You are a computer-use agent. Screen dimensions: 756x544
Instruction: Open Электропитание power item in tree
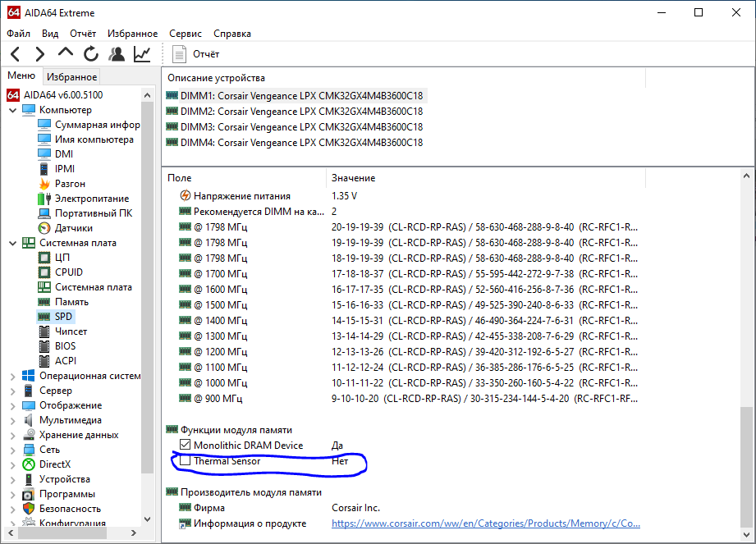83,199
